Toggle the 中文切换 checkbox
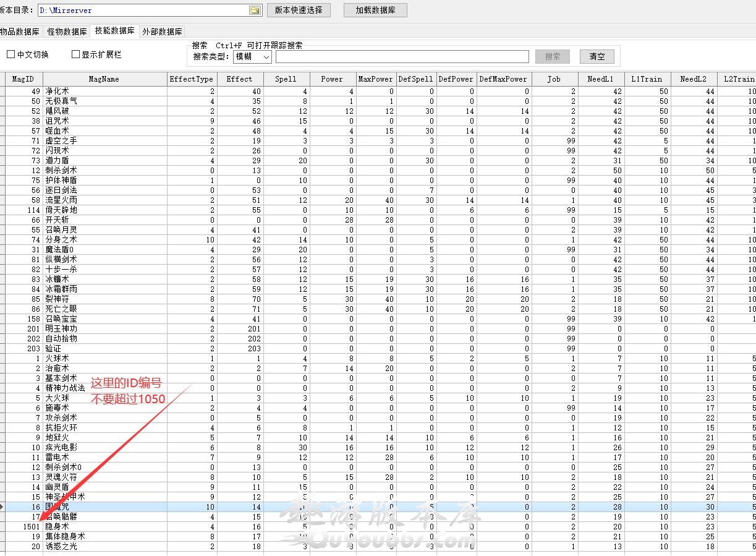756x556 pixels. [x=11, y=54]
